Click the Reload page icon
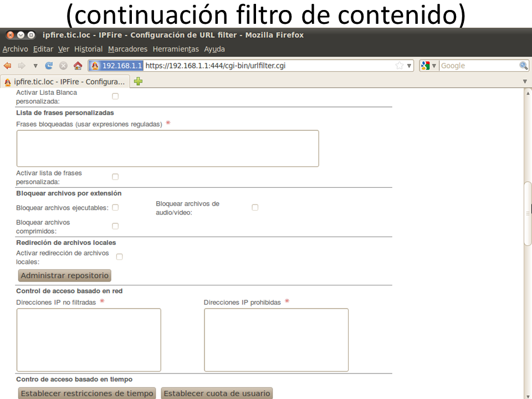Viewport: 532px width, 399px height. [49, 65]
